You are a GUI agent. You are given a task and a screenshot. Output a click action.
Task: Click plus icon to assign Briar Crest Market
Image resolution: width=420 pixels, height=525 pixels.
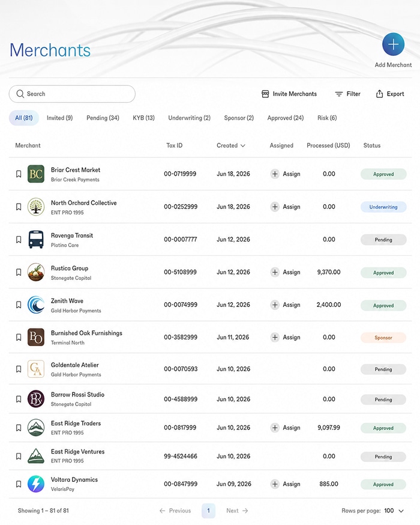[x=275, y=174]
